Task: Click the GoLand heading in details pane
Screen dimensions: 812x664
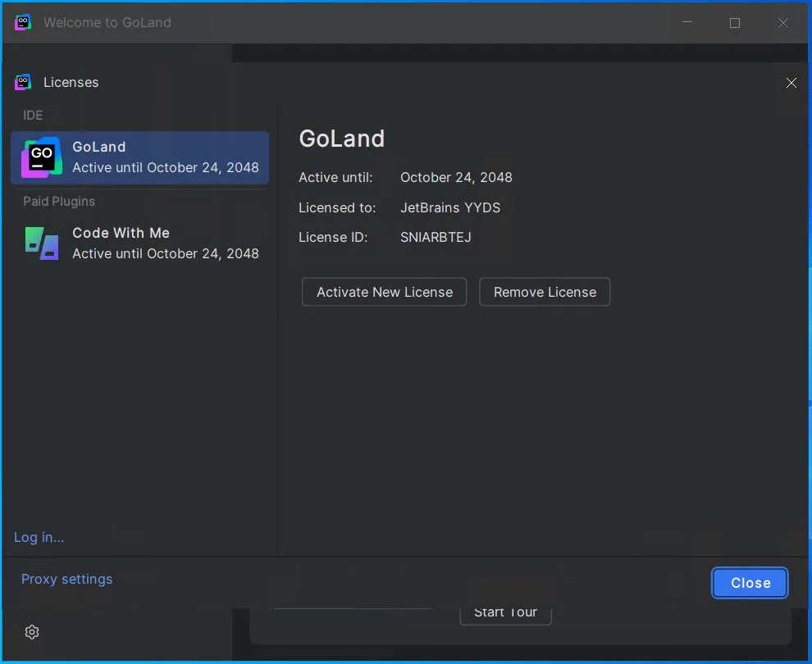Action: [342, 139]
